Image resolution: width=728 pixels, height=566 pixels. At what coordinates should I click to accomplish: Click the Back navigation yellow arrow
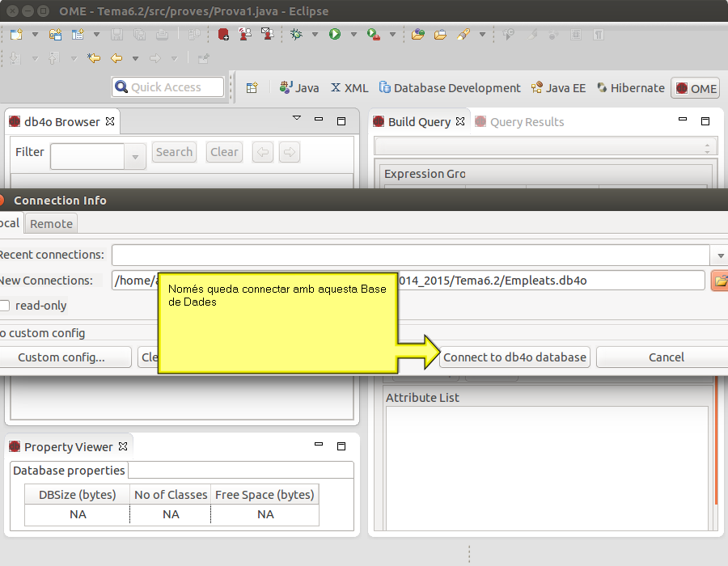click(116, 58)
